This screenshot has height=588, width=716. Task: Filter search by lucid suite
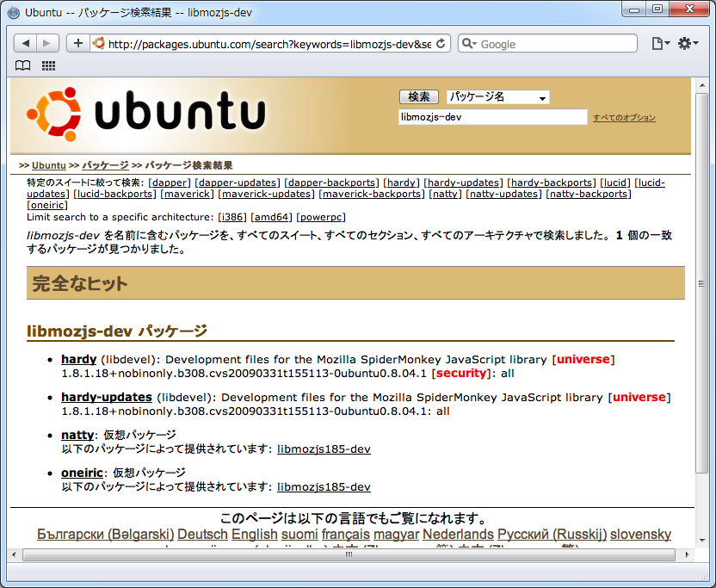pyautogui.click(x=615, y=183)
